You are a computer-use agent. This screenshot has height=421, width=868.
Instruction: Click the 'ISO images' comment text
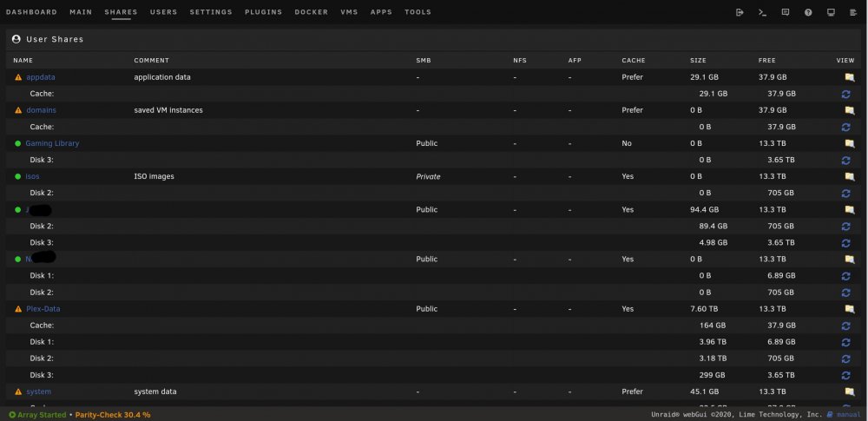coord(154,177)
